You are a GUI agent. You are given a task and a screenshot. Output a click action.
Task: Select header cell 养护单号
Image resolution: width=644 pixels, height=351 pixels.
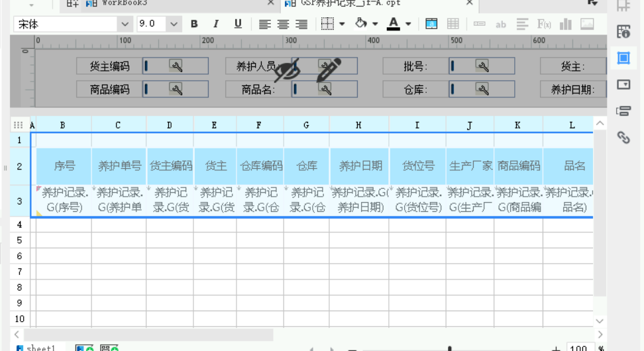pyautogui.click(x=119, y=166)
